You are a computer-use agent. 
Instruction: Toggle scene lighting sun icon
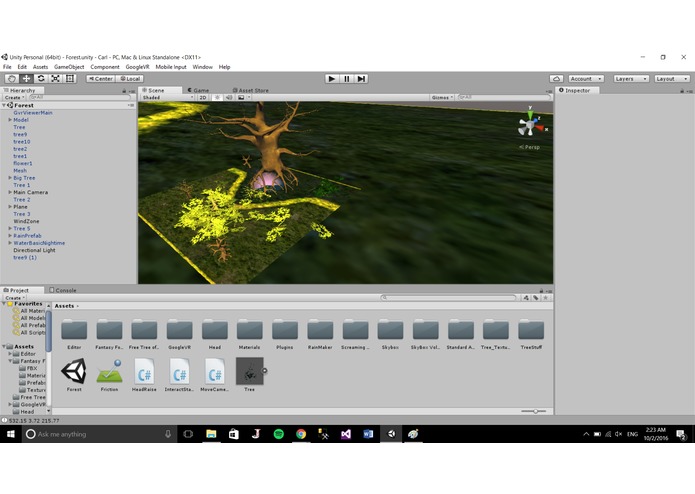point(217,97)
